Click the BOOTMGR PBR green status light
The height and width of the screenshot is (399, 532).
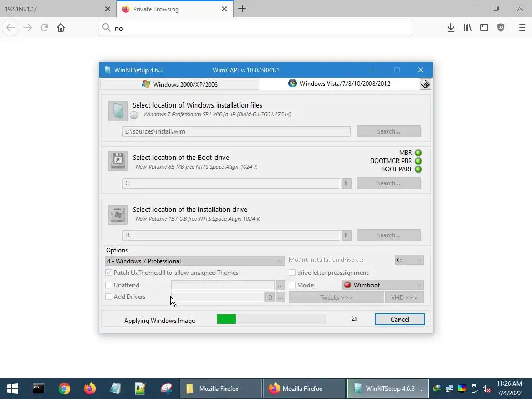[x=418, y=161]
